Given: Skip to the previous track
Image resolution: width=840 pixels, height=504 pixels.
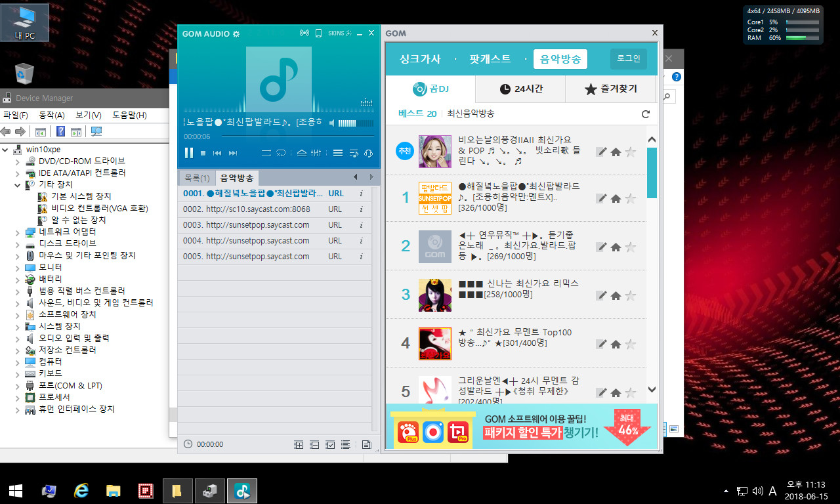Looking at the screenshot, I should [218, 153].
